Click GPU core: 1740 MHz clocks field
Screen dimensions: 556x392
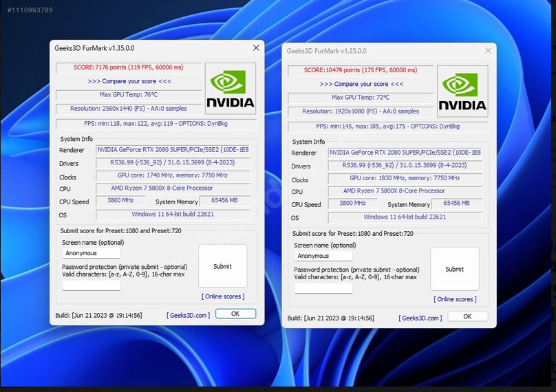pos(173,175)
